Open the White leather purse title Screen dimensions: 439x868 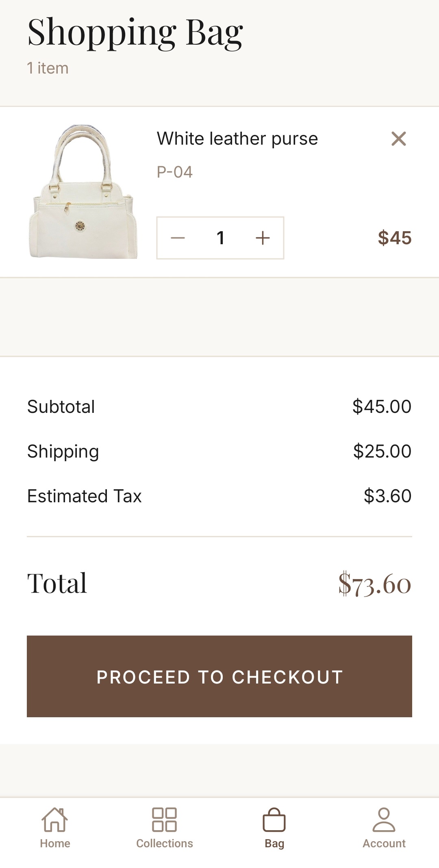[x=237, y=139]
